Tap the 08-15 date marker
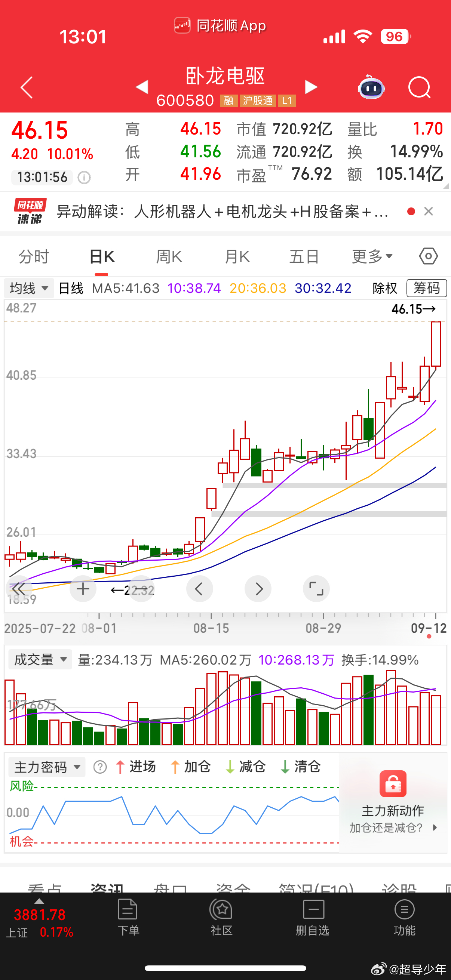This screenshot has width=451, height=980. point(211,628)
